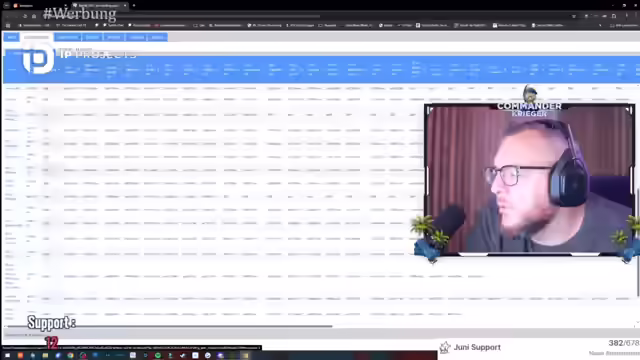Click the Commander Krieger webcam overlay

pos(529,180)
